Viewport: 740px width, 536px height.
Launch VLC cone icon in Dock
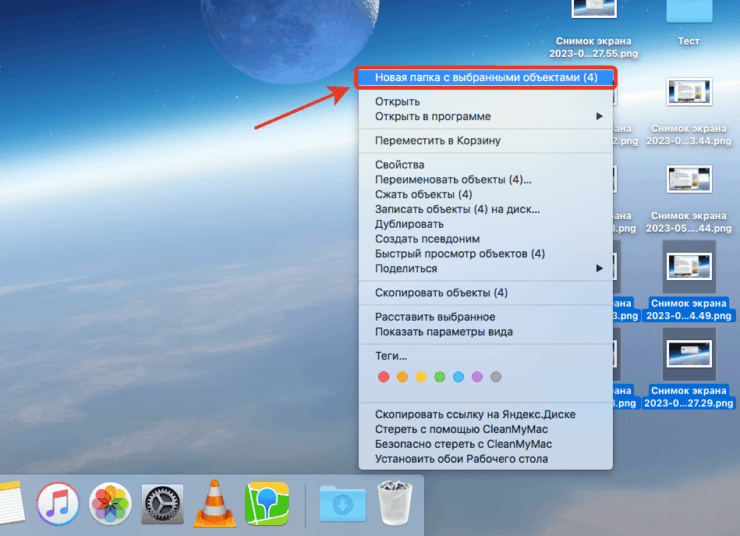[215, 503]
